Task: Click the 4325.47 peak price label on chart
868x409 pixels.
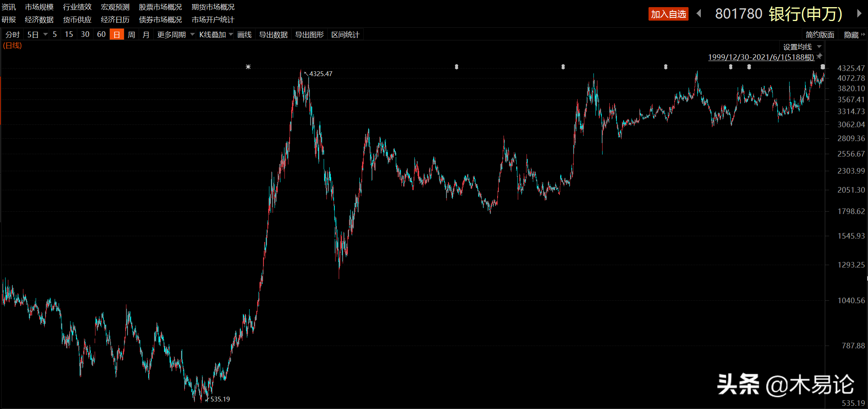Action: [321, 74]
